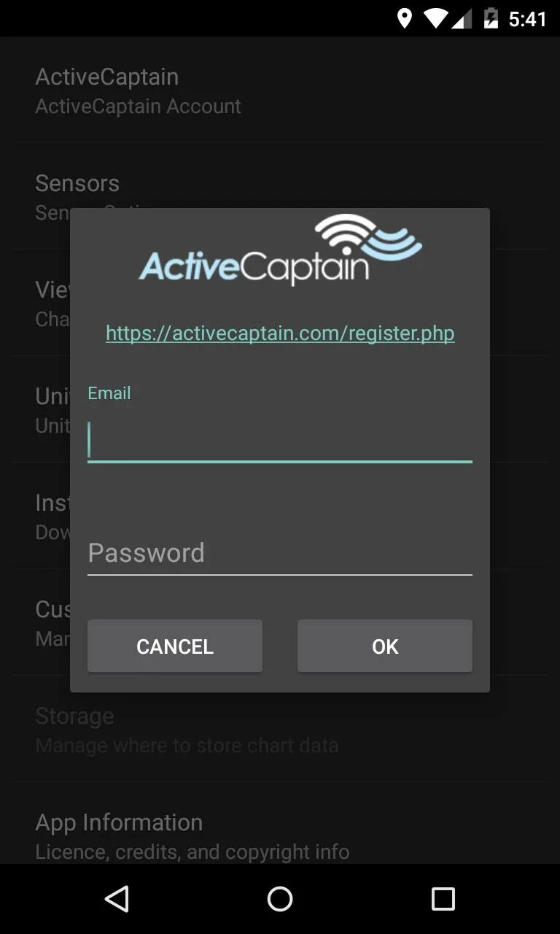This screenshot has height=934, width=560.
Task: Tap the clock in status bar
Action: (527, 19)
